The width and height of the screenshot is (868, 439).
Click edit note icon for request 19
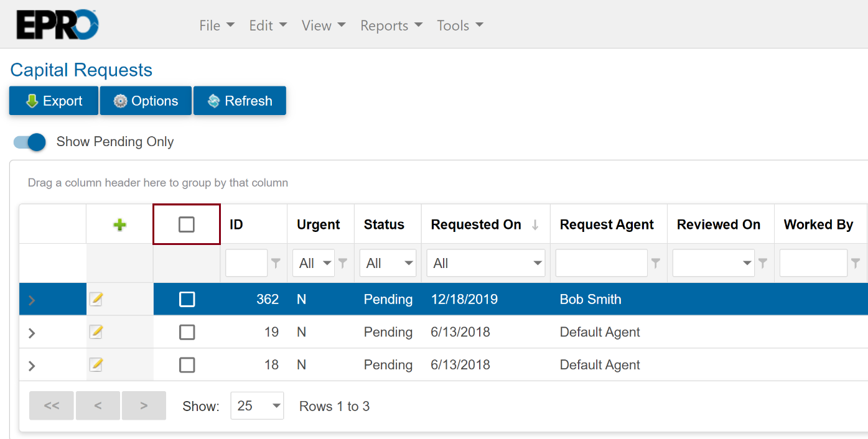click(x=96, y=332)
